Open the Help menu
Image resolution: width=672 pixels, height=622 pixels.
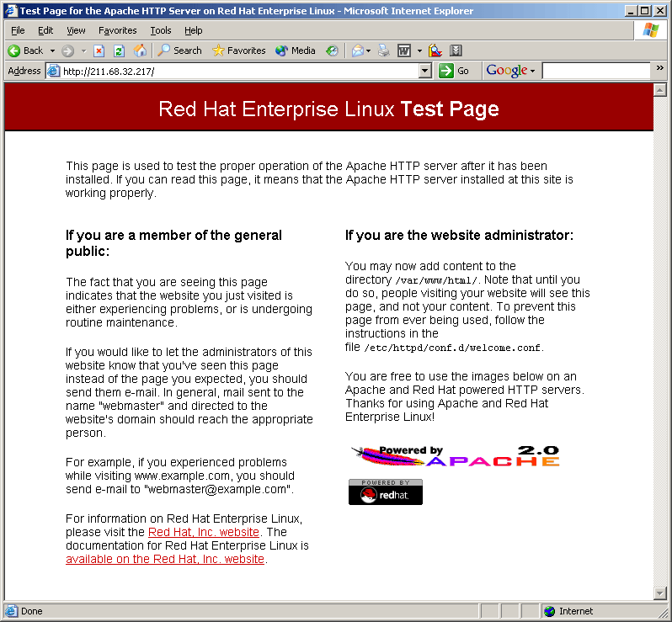pyautogui.click(x=194, y=30)
